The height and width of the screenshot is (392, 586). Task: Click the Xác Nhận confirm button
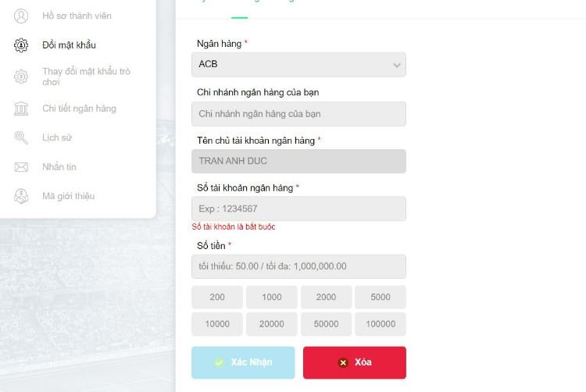click(243, 362)
